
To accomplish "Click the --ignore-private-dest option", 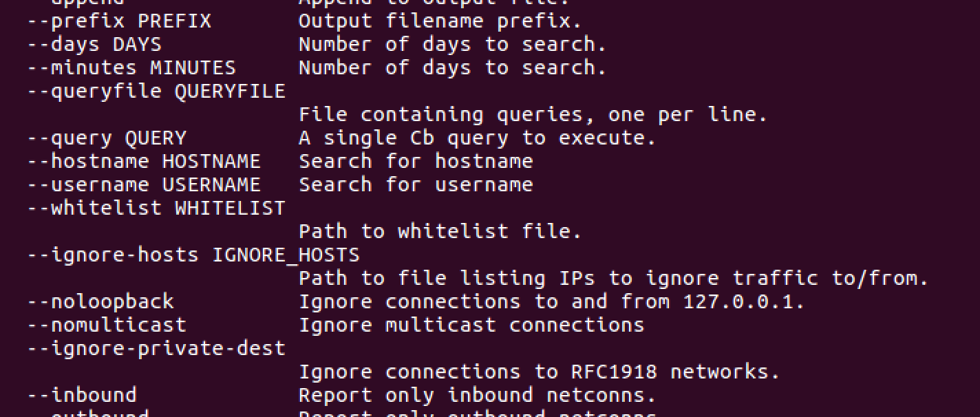I will (x=156, y=349).
